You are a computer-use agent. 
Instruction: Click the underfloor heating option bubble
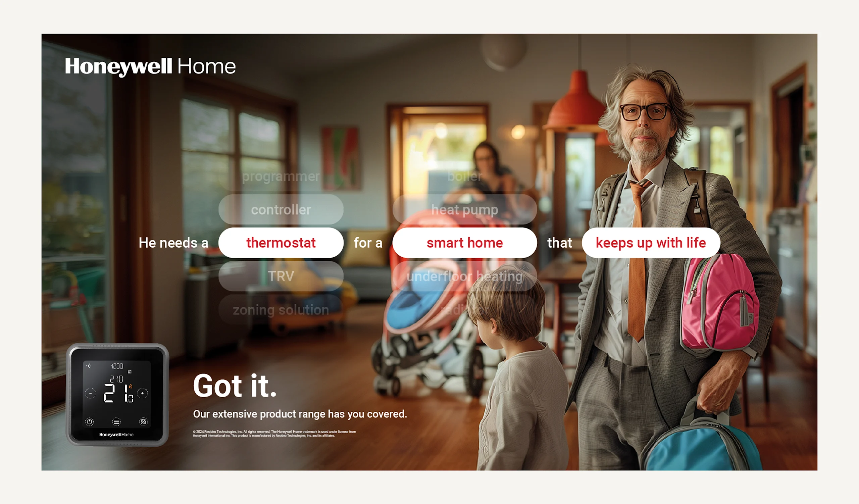(464, 276)
